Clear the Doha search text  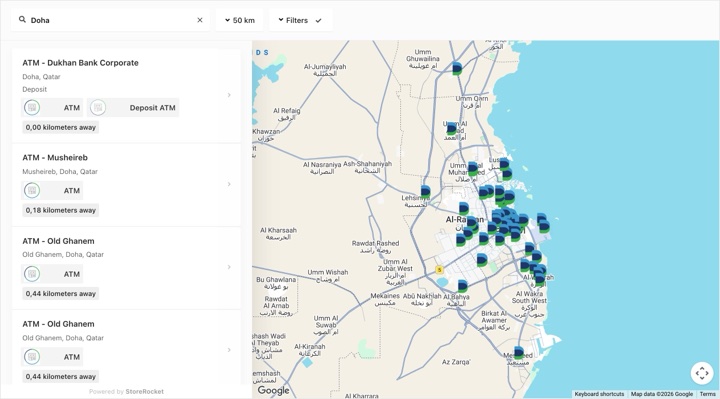tap(200, 20)
